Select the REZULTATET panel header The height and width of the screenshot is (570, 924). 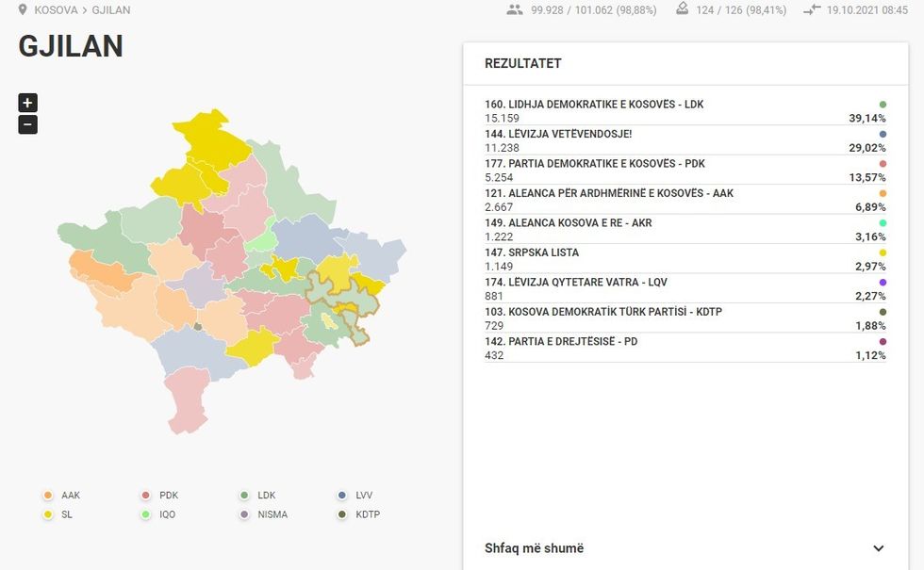click(521, 63)
